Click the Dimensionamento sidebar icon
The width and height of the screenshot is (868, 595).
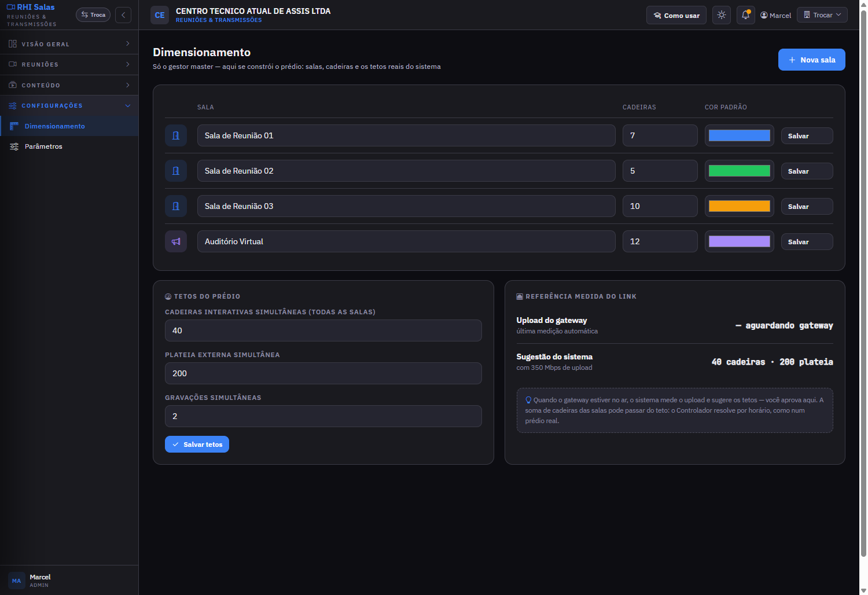click(14, 126)
